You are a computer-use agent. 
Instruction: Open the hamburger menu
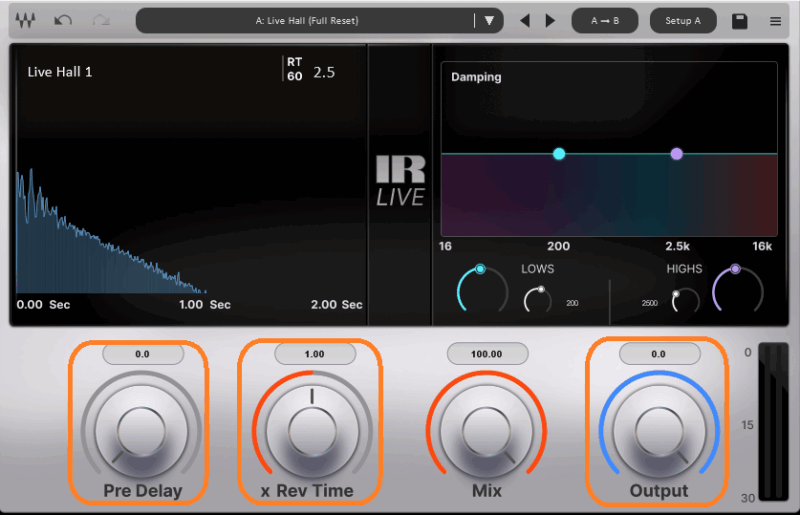776,21
